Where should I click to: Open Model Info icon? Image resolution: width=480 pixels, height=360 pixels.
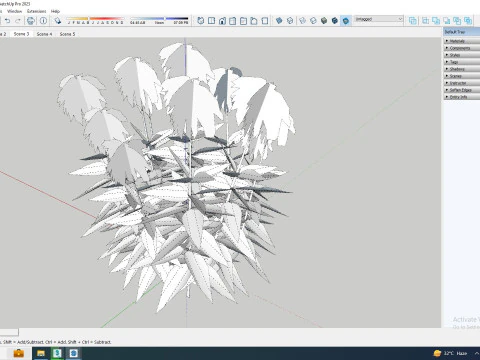pos(43,21)
